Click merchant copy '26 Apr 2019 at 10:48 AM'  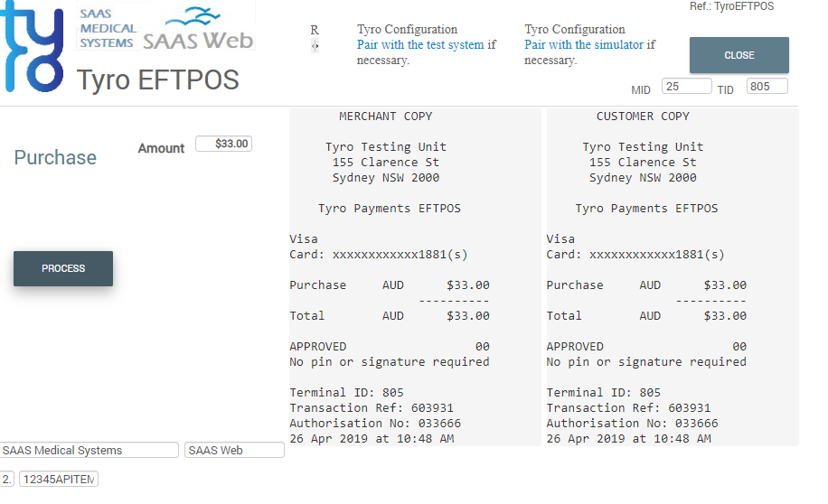[372, 439]
